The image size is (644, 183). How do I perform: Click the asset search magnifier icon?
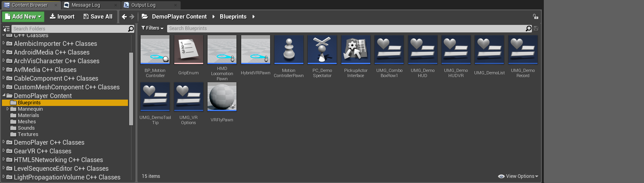click(x=528, y=28)
